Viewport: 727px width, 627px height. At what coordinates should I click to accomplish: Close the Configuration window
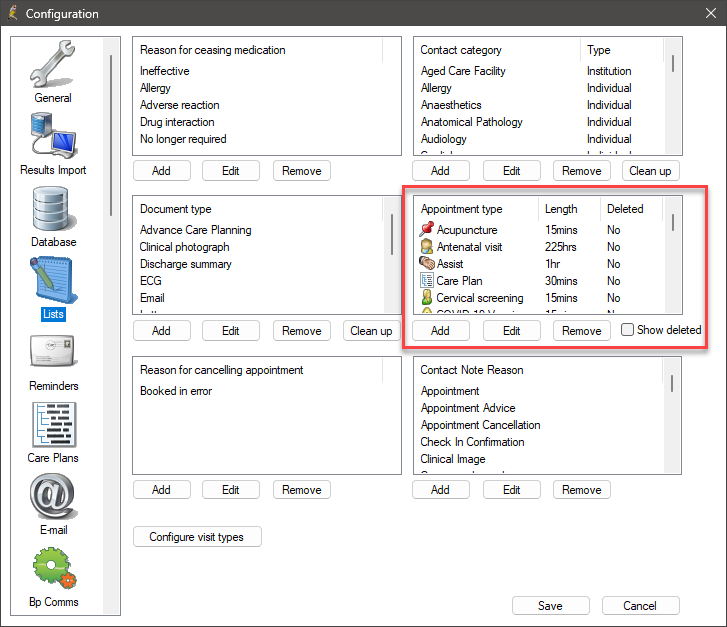point(711,13)
